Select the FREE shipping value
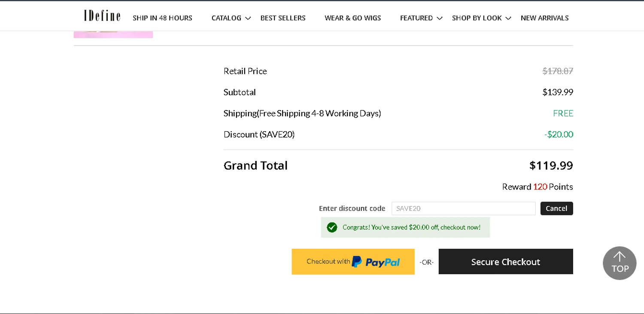Screen dimensions: 644x314 click(x=563, y=113)
